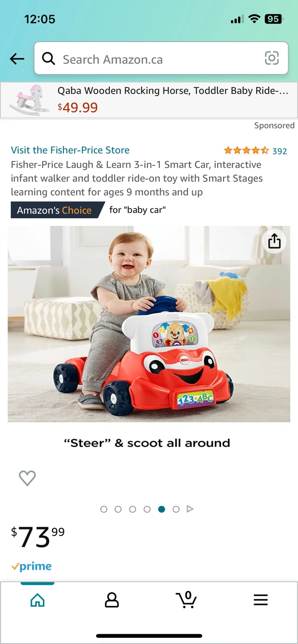Open the 392 ratings link
Viewport: 298px width, 644px height.
click(x=280, y=151)
